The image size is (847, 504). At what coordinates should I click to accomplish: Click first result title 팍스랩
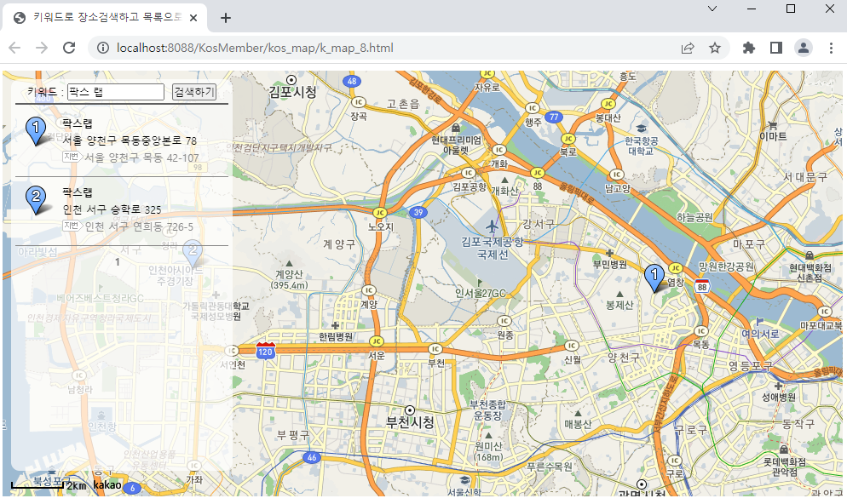[78, 123]
